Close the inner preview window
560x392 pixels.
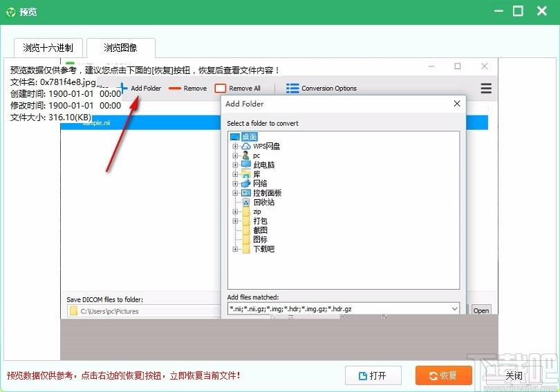point(484,66)
